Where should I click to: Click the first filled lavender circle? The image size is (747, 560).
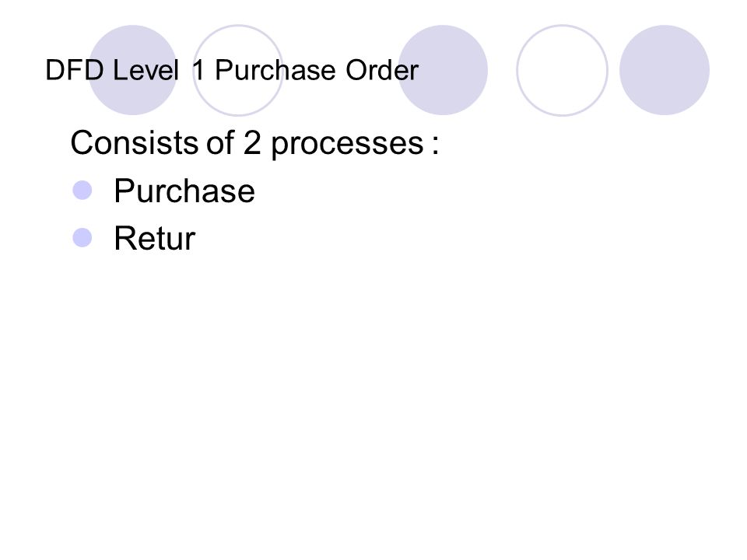pos(132,70)
